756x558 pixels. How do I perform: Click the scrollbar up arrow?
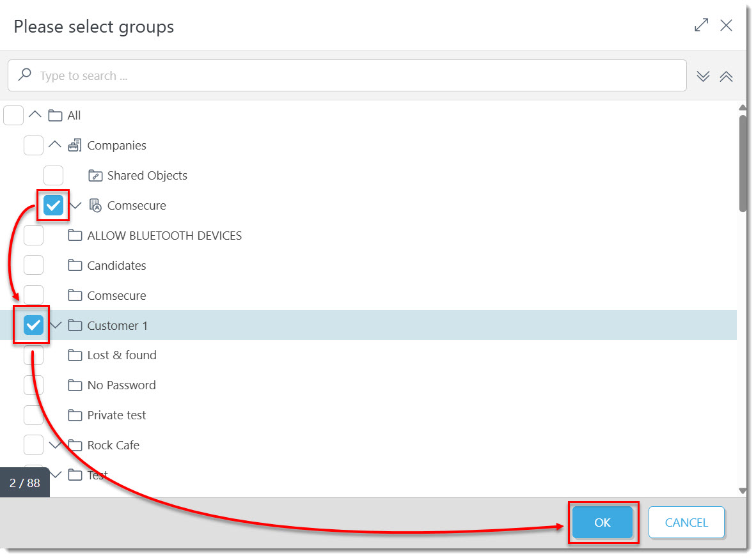click(743, 107)
